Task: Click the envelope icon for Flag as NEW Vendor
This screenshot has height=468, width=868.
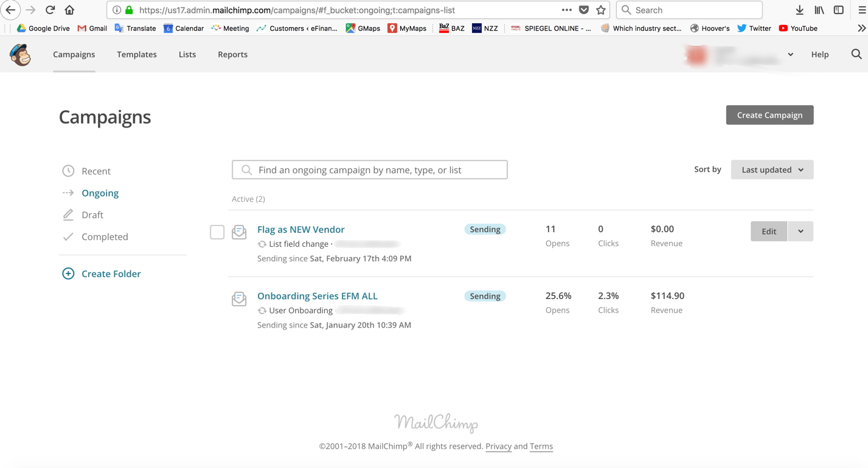Action: [239, 232]
